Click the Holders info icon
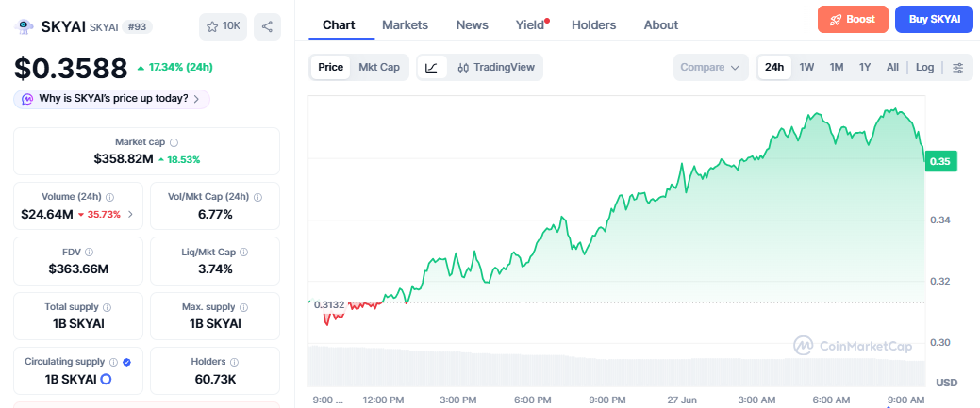 pyautogui.click(x=234, y=362)
